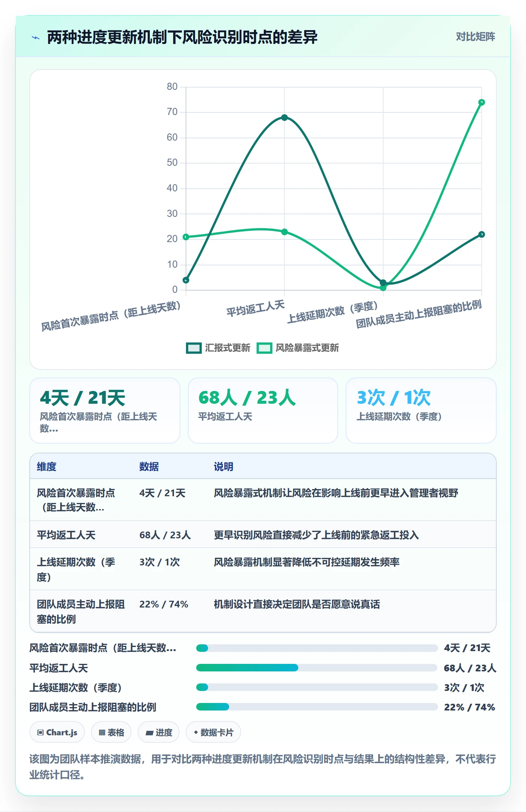Select the Chart.js tag chip

57,732
